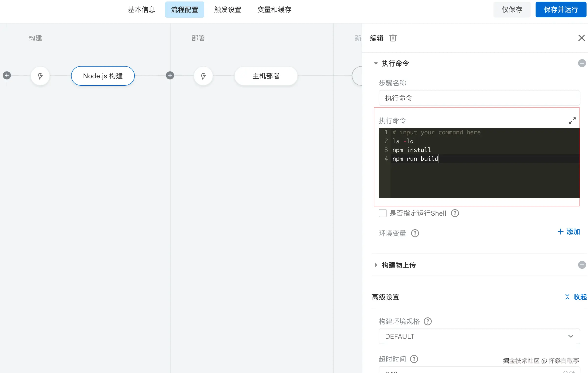
Task: Click the plus icon before 构建 stage
Action: point(7,75)
